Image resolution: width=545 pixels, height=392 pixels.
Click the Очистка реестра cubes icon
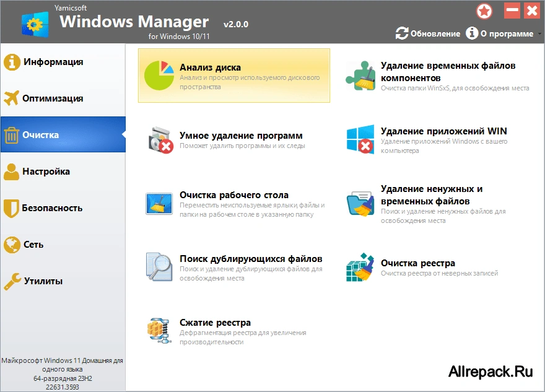(x=360, y=267)
